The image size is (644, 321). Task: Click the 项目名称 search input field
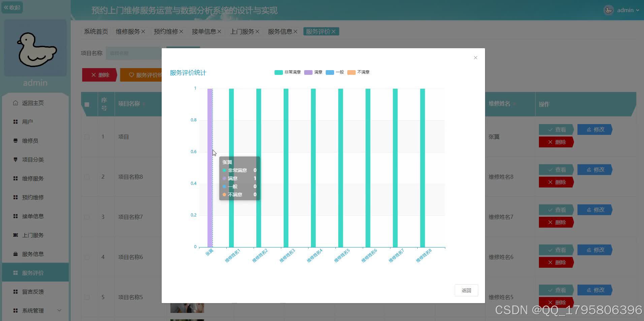(x=134, y=53)
